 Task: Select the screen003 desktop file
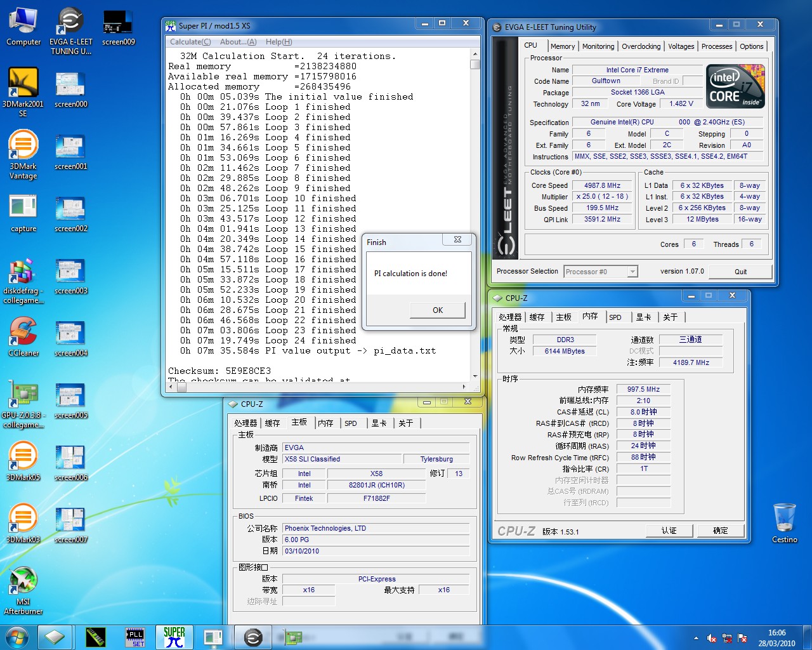tap(70, 276)
